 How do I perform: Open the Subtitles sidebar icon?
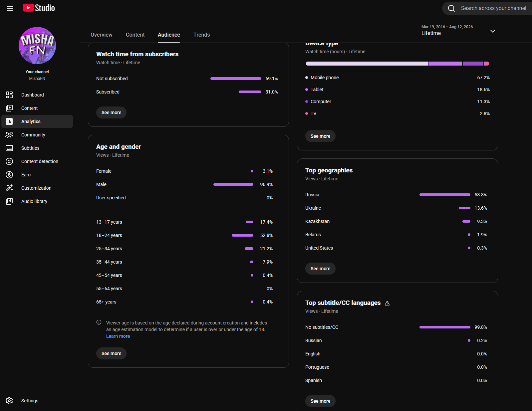click(9, 148)
